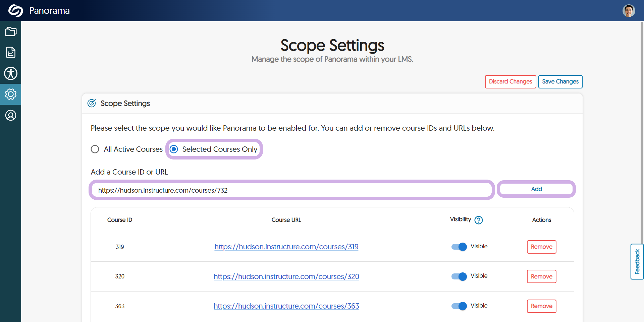Click course ID cell 320

(x=120, y=276)
